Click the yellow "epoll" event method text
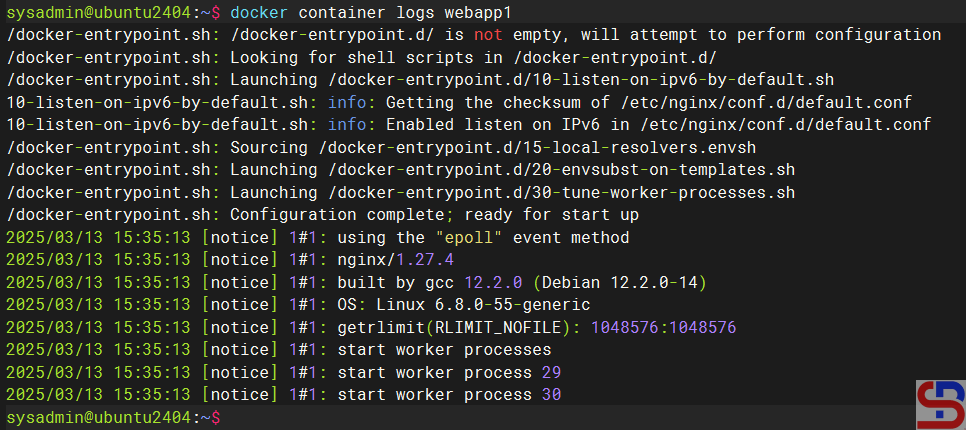 468,237
